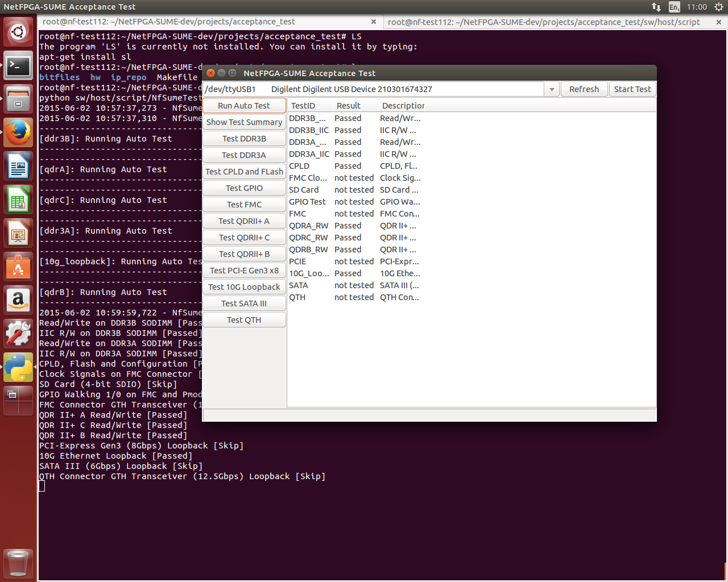Image resolution: width=728 pixels, height=582 pixels.
Task: Switch to the sw/host/script terminal tab
Action: point(544,22)
